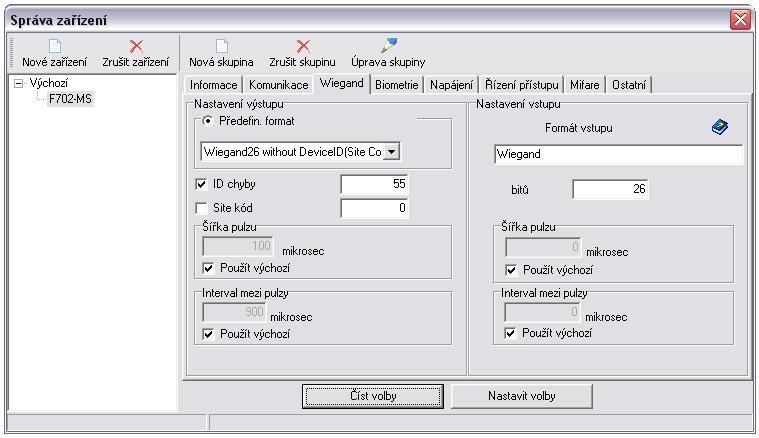Select the Předefin. format radio button

(208, 121)
